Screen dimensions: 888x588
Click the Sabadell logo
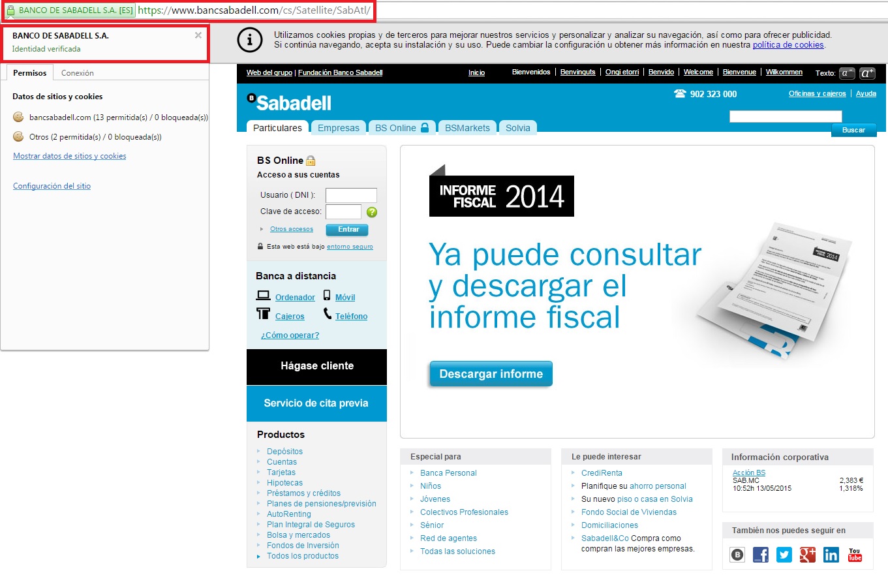[289, 102]
